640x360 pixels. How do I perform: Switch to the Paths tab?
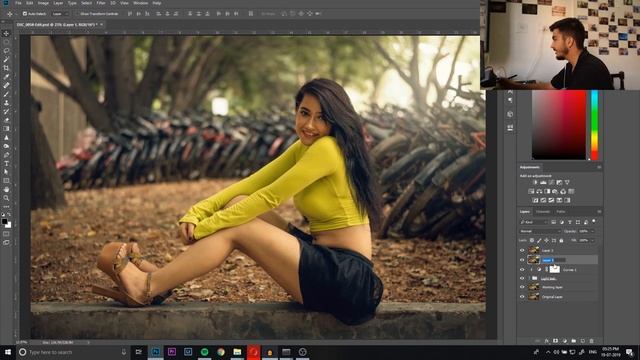pyautogui.click(x=561, y=212)
